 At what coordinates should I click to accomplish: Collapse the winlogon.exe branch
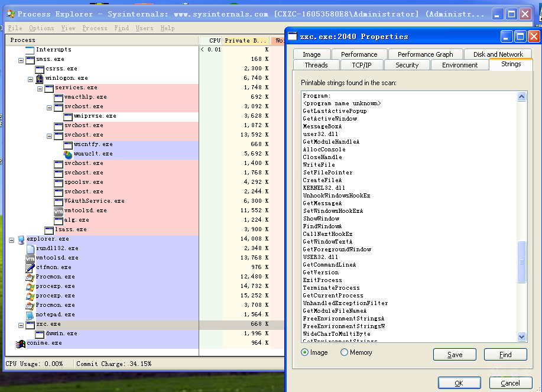(x=30, y=79)
